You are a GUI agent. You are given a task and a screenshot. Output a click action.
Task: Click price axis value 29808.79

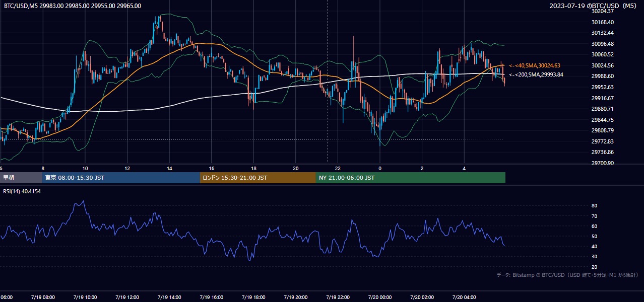(x=603, y=130)
